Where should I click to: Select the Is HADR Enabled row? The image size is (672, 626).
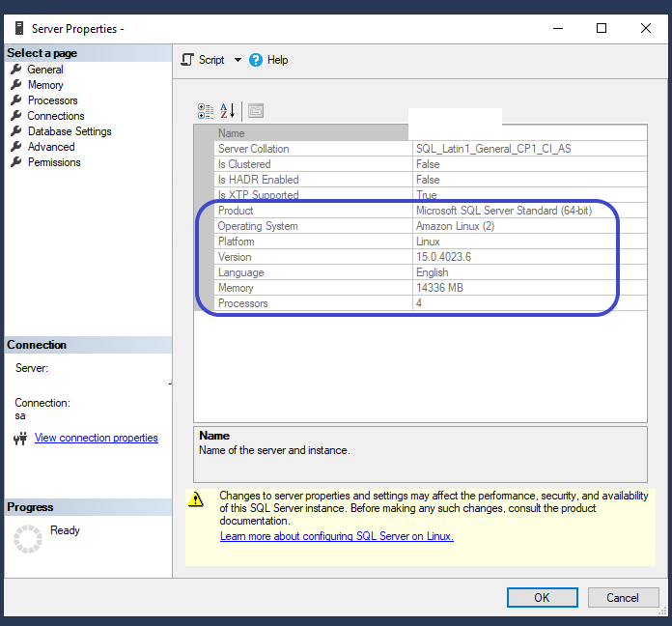pos(431,180)
